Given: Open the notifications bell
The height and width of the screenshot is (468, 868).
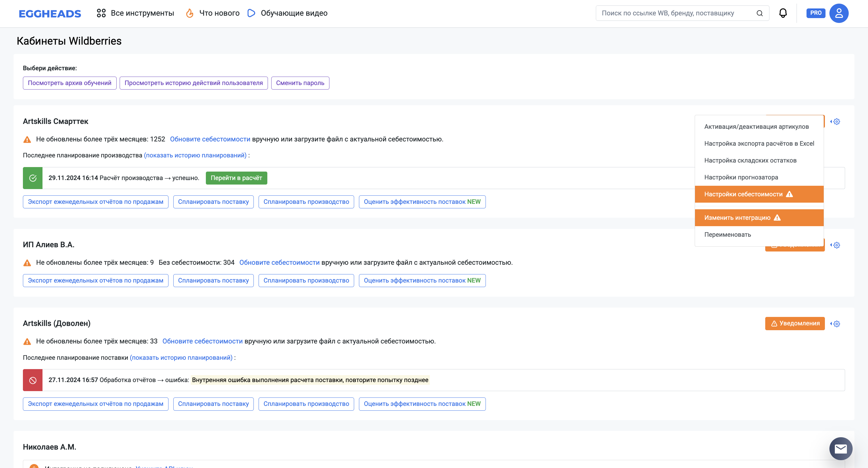Looking at the screenshot, I should click(x=783, y=13).
